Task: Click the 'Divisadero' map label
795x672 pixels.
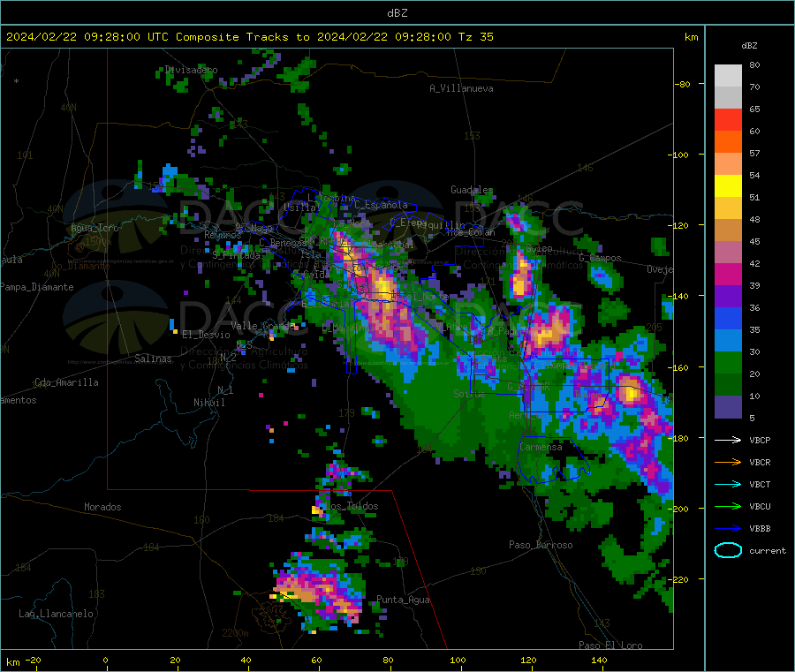Action: (x=191, y=70)
